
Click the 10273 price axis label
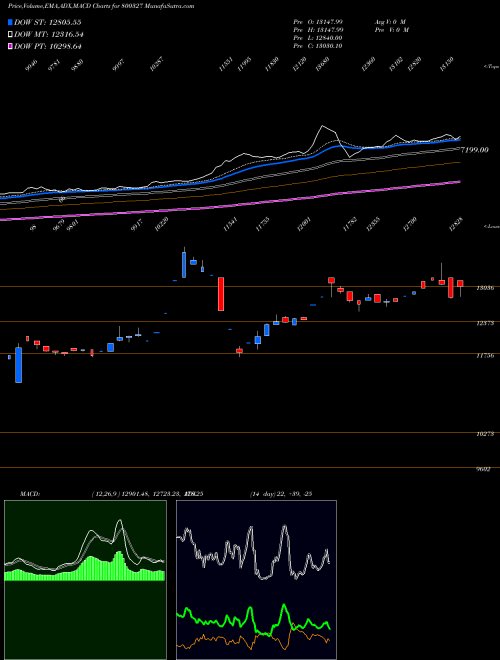point(485,434)
